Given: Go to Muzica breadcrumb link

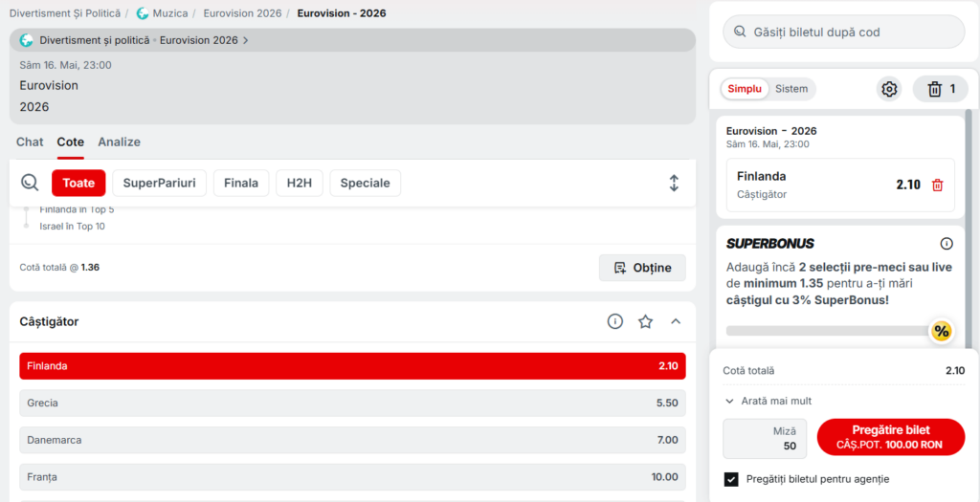Looking at the screenshot, I should click(x=170, y=13).
